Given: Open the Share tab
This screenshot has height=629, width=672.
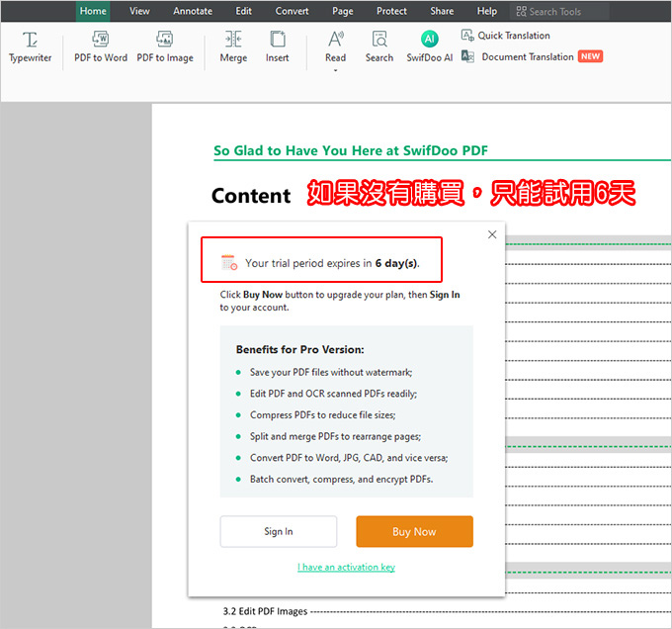Looking at the screenshot, I should pyautogui.click(x=442, y=11).
